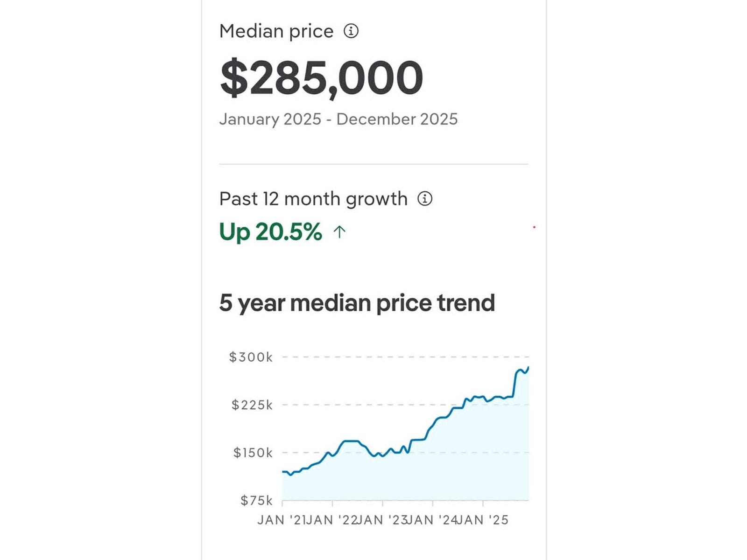Click the green upward growth arrow
This screenshot has width=747, height=560.
[x=339, y=231]
